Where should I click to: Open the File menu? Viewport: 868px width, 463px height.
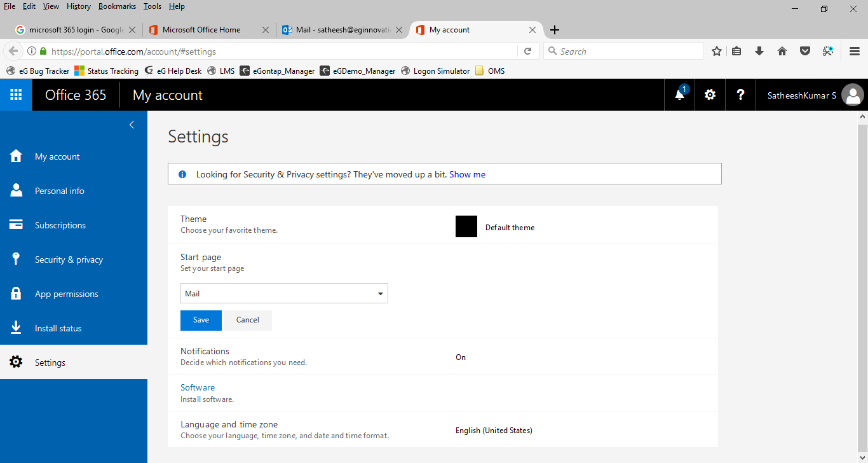(x=10, y=6)
